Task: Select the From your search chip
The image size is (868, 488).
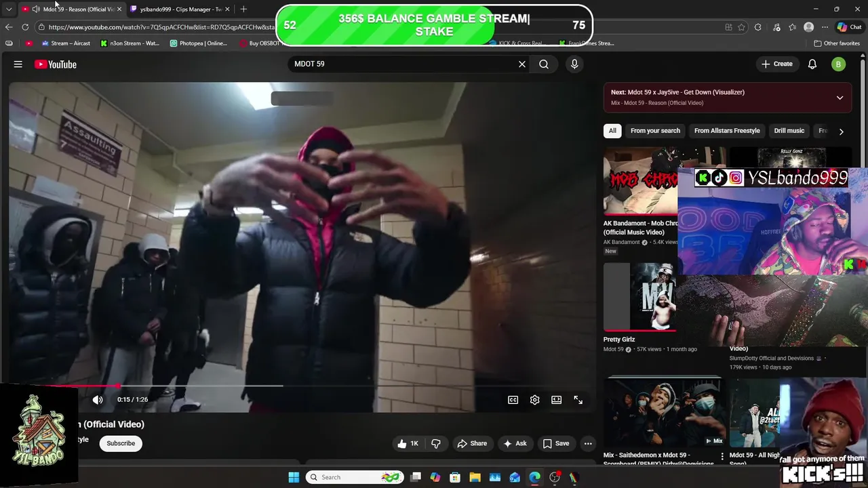Action: coord(655,131)
